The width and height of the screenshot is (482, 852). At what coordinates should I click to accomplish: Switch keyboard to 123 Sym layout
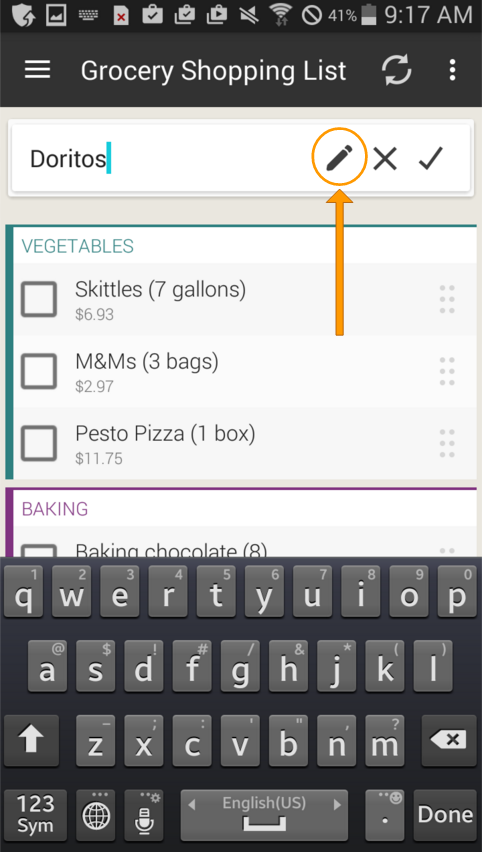(x=36, y=815)
